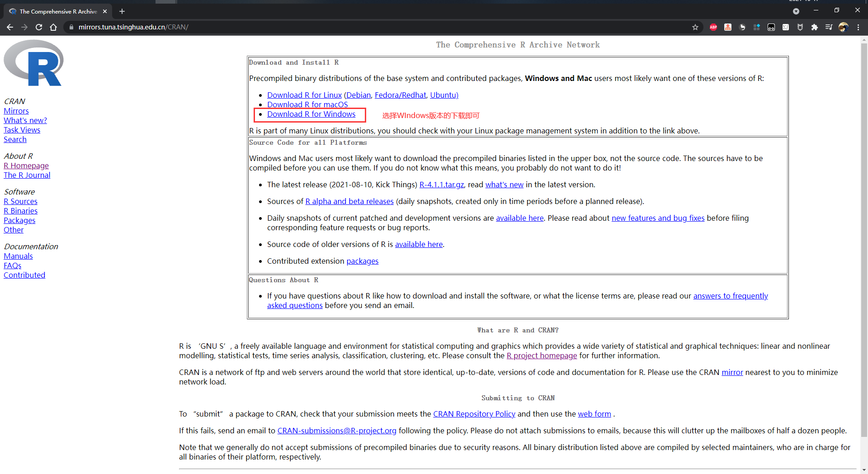Viewport: 868px width, 474px height.
Task: Open the media controls music icon
Action: 829,27
